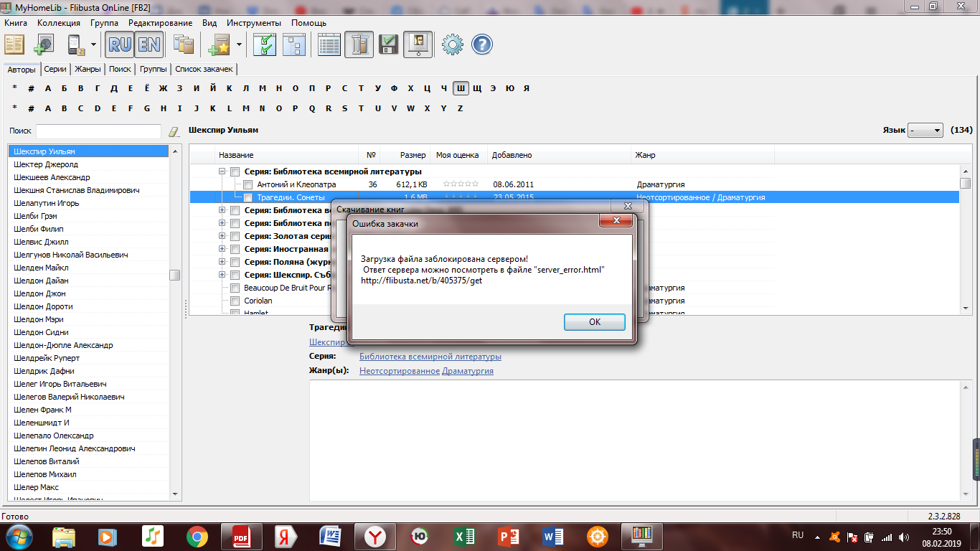Screen dimensions: 980x551
Task: Toggle the book cover info panel icon
Action: [x=417, y=44]
